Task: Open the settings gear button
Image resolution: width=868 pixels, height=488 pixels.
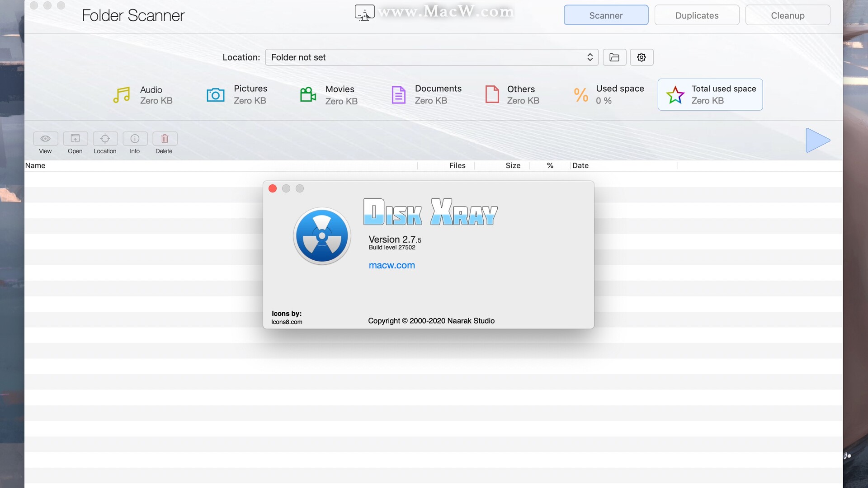Action: 642,57
